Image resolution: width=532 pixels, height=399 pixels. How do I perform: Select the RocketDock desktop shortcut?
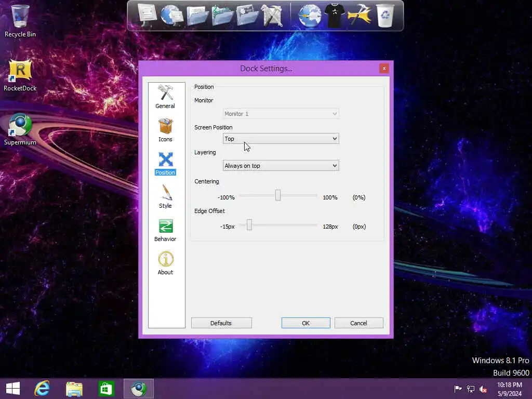pyautogui.click(x=20, y=75)
